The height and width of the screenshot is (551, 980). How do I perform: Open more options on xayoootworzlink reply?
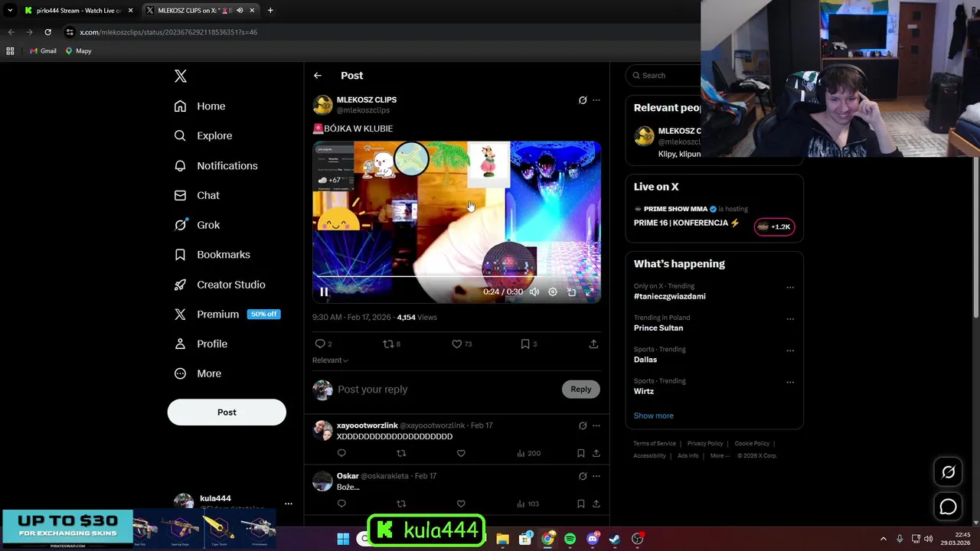[x=596, y=425]
